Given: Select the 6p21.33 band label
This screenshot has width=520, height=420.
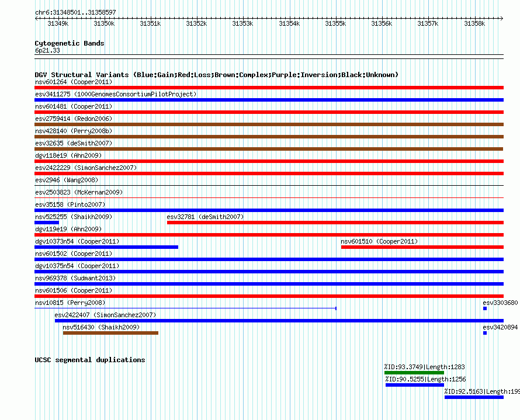Looking at the screenshot, I should pos(47,50).
